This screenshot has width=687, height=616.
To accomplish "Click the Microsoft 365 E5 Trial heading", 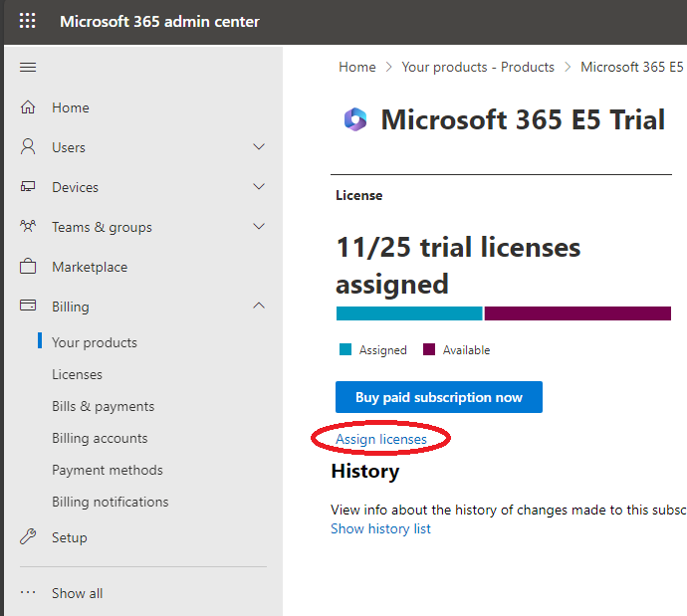I will 523,119.
